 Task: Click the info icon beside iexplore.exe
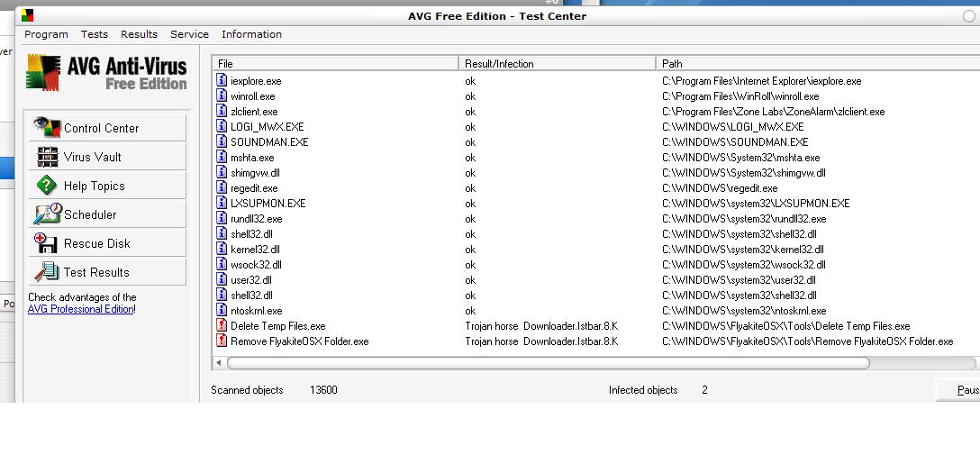coord(222,80)
